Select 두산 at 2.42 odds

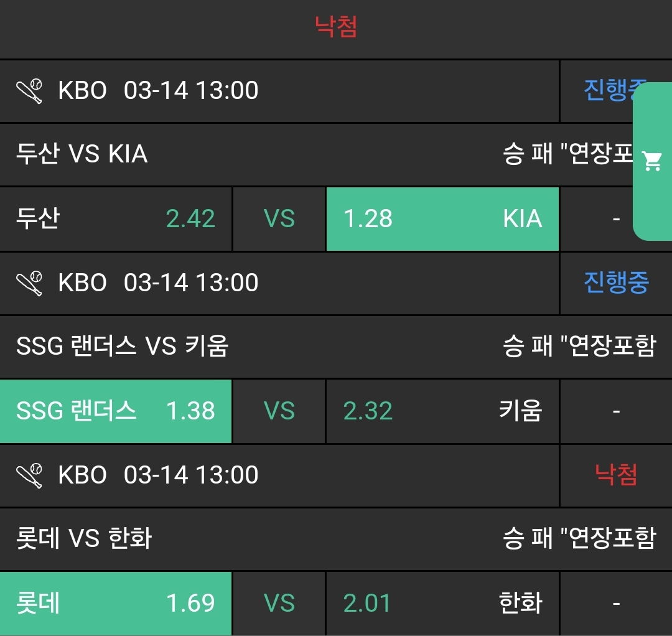pyautogui.click(x=116, y=219)
